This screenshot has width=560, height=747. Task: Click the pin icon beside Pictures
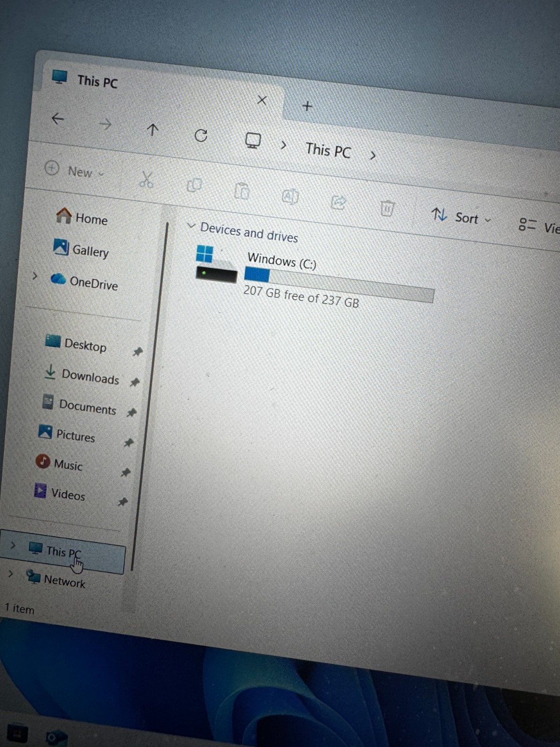point(128,442)
